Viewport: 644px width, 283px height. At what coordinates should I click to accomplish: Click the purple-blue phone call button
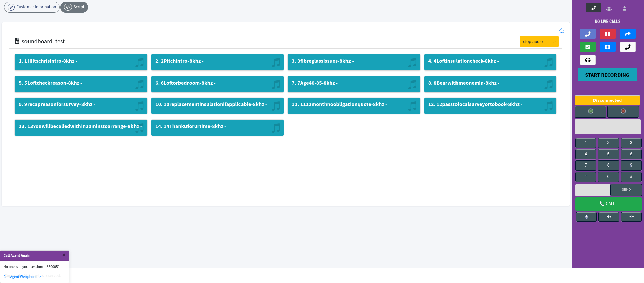coord(588,34)
